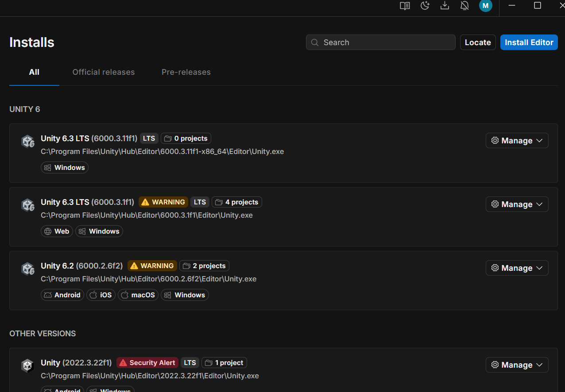Click the WARNING badge on Unity 6000.3.1f1
This screenshot has width=565, height=392.
(x=163, y=202)
